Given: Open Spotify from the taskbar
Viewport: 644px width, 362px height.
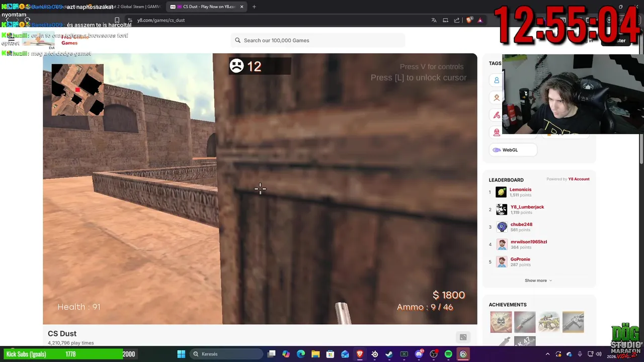Looking at the screenshot, I should [448, 354].
